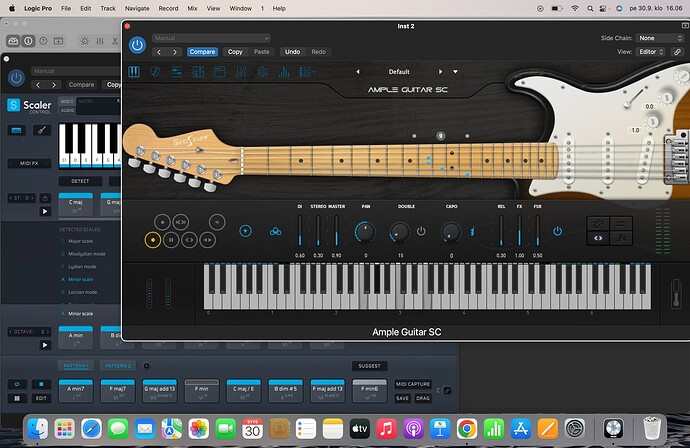Open the Window menu
Viewport: 690px width, 448px height.
241,8
